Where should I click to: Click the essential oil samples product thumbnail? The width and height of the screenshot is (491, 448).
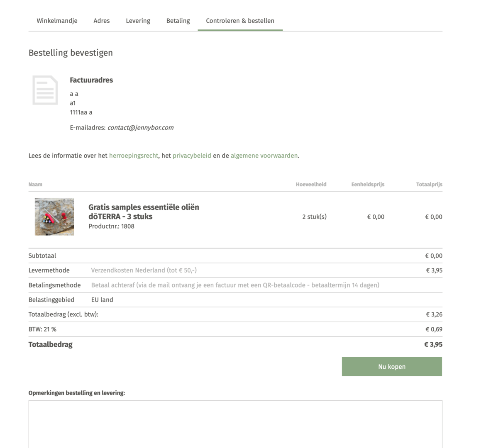[54, 217]
